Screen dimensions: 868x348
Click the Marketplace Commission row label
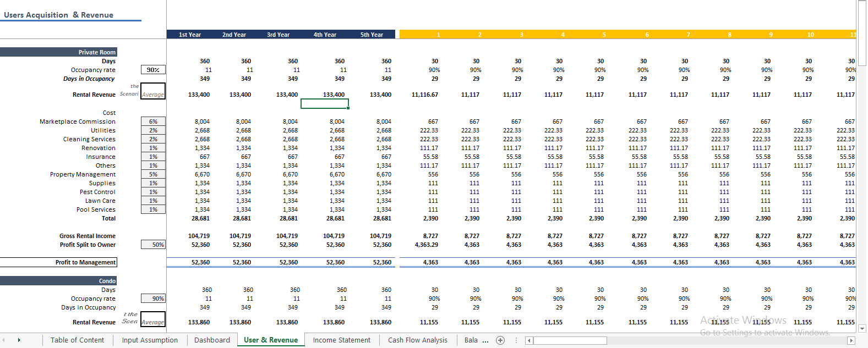coord(78,121)
